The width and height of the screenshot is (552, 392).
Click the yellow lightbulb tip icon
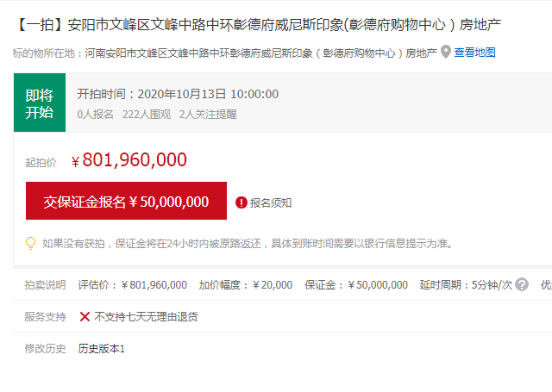pos(31,243)
